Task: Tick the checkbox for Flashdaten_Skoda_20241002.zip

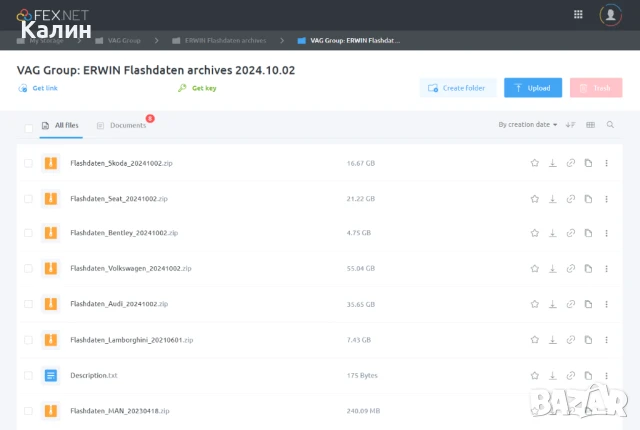Action: pyautogui.click(x=28, y=163)
